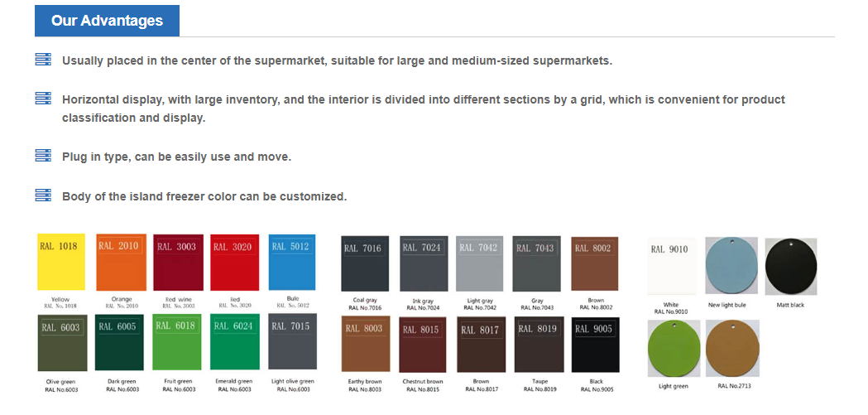The width and height of the screenshot is (868, 415).
Task: Select the RAL 7042 Light gray swatch
Action: tap(479, 263)
